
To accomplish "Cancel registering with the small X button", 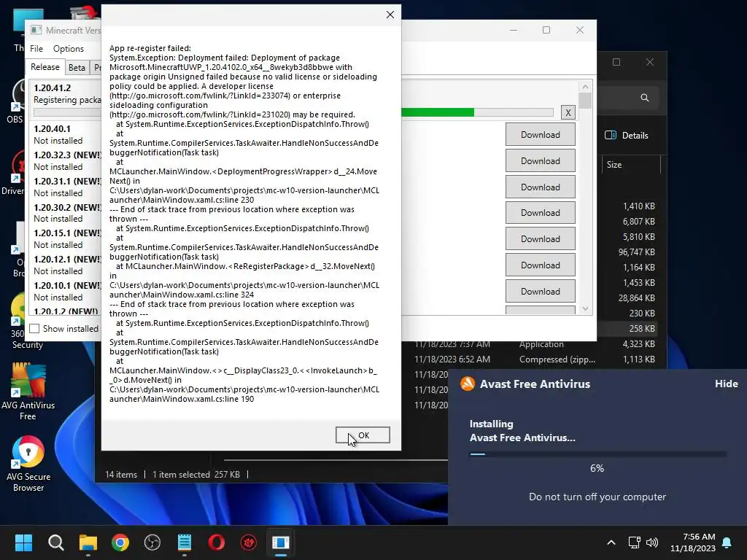I will [568, 112].
